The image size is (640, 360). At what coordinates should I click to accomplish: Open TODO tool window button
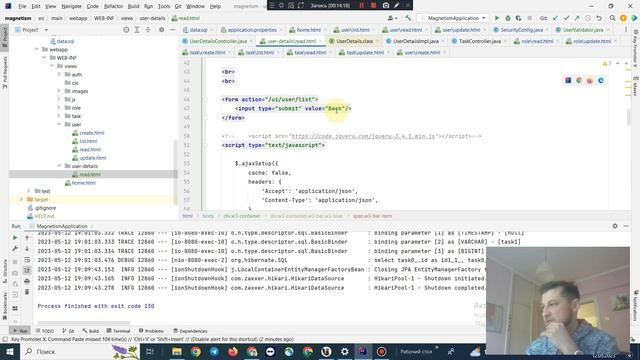[x=45, y=331]
